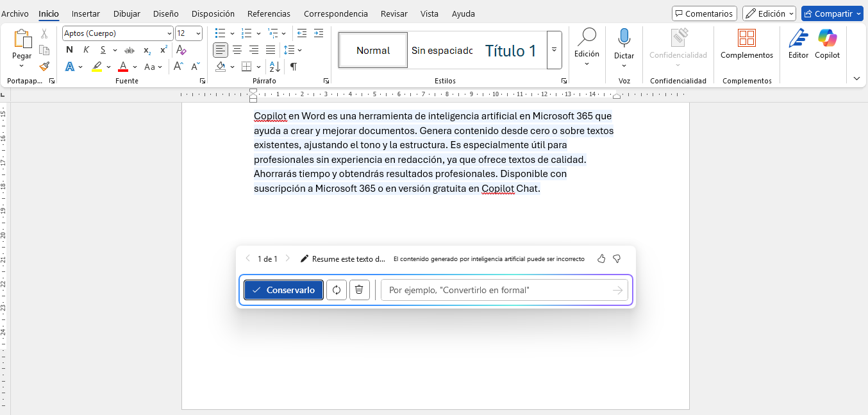Viewport: 868px width, 415px height.
Task: Open Complementos add-ins icon
Action: coord(747,38)
